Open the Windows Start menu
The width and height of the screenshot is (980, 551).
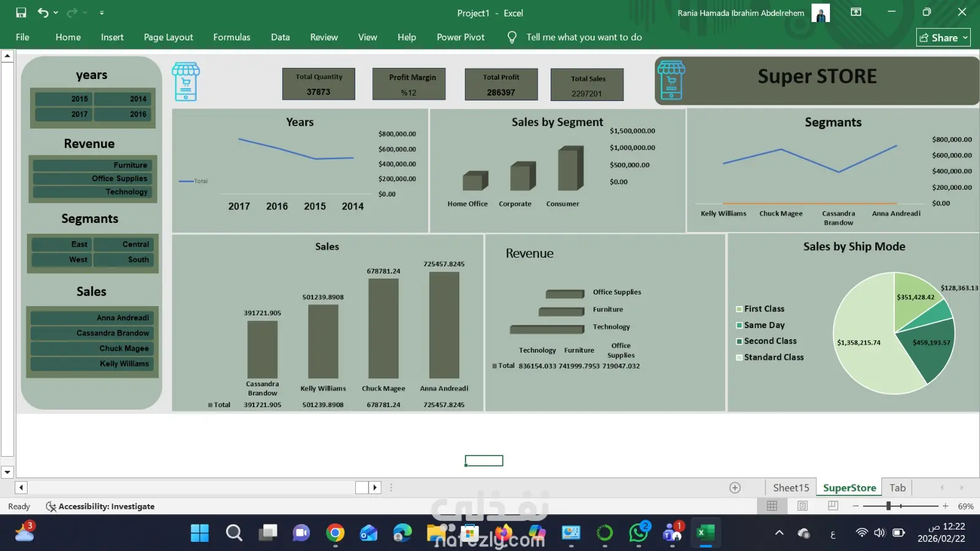[x=200, y=533]
